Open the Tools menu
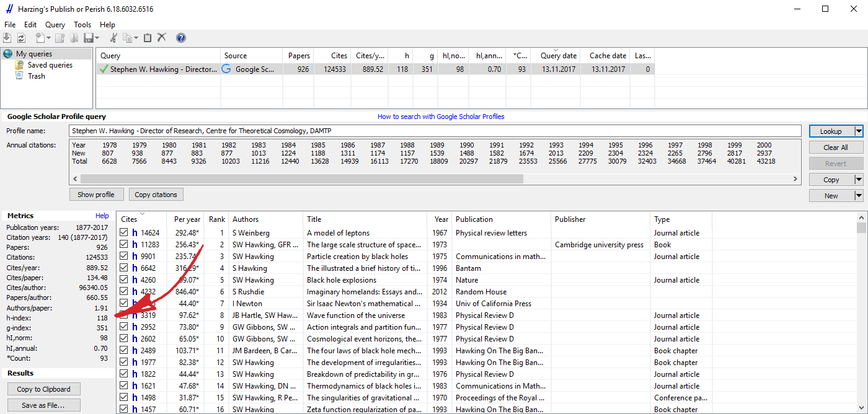This screenshot has width=868, height=414. 82,24
